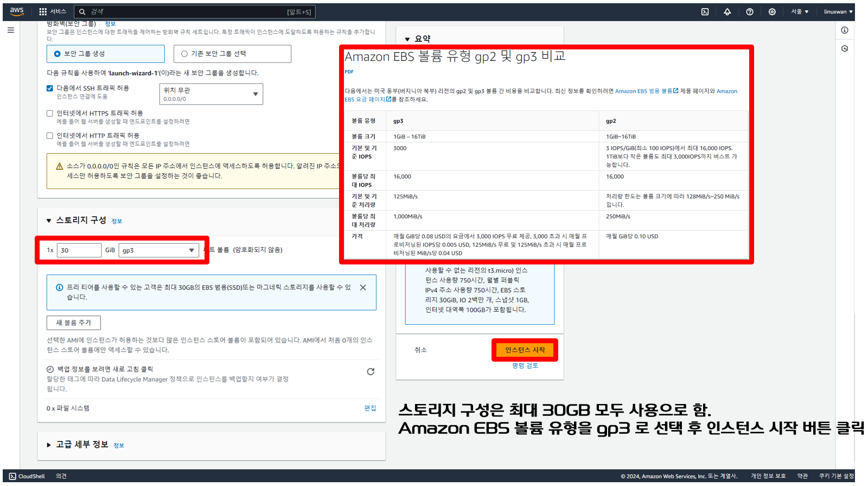Viewport: 868px width, 486px height.
Task: Open 개인 정보 보호 footer link
Action: (768, 476)
